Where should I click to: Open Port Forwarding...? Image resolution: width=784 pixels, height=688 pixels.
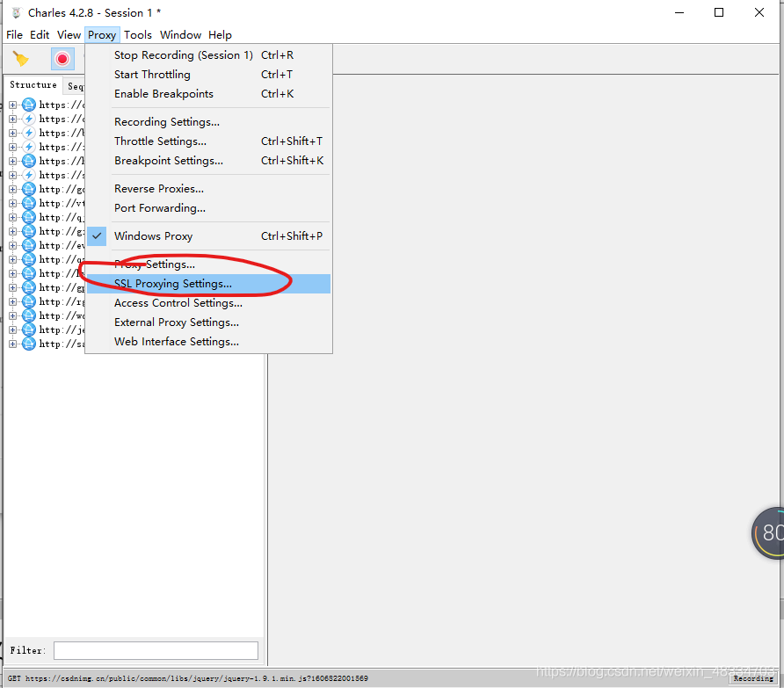pyautogui.click(x=208, y=208)
